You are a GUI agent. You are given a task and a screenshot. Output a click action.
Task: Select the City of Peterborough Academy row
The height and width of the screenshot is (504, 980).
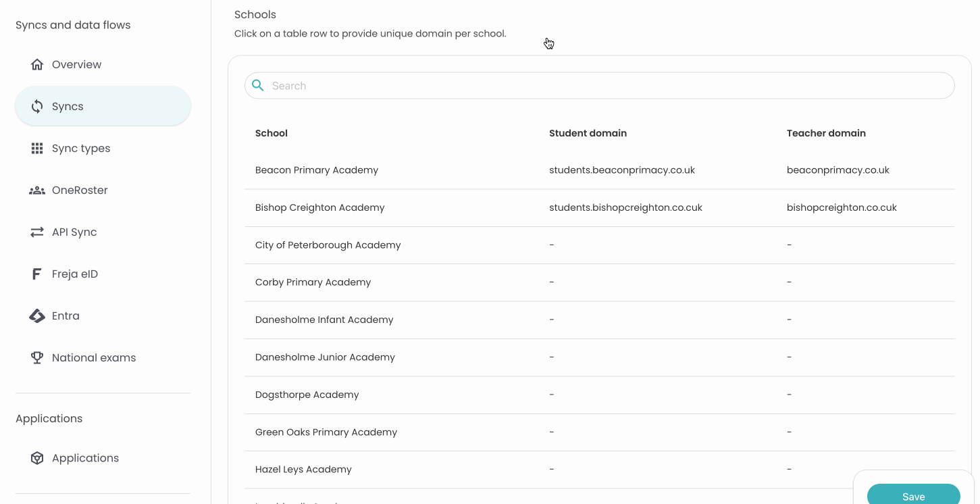328,245
